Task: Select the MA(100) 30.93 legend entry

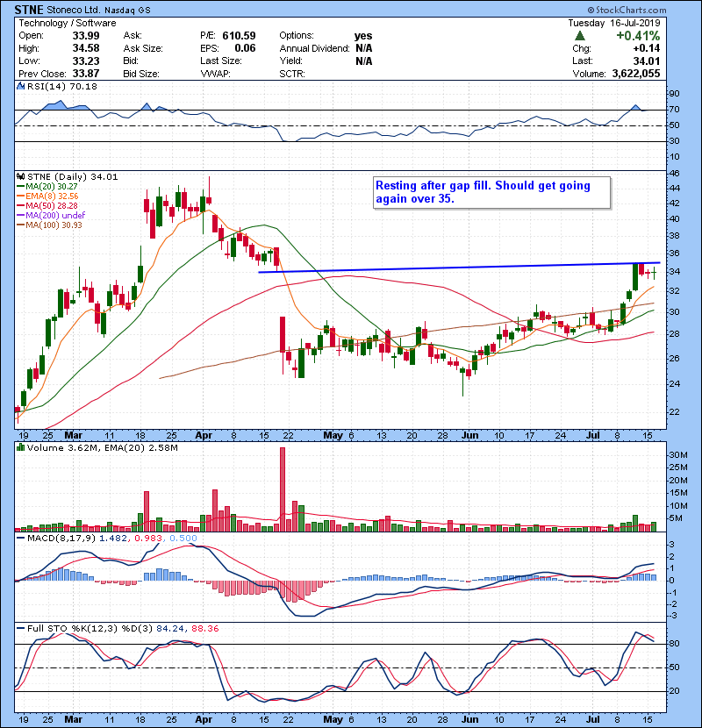Action: tap(50, 225)
